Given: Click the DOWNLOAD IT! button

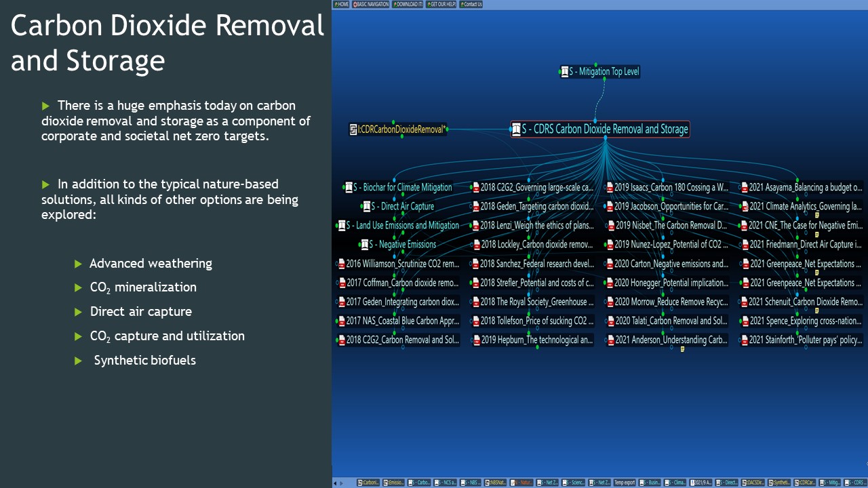Looking at the screenshot, I should [408, 4].
